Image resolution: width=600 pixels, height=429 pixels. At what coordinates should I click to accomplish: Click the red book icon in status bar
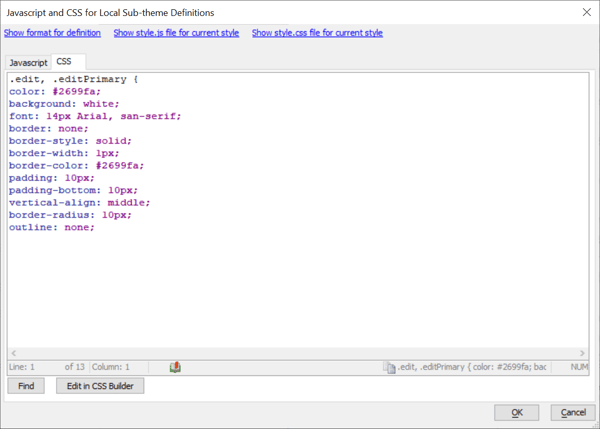point(176,367)
